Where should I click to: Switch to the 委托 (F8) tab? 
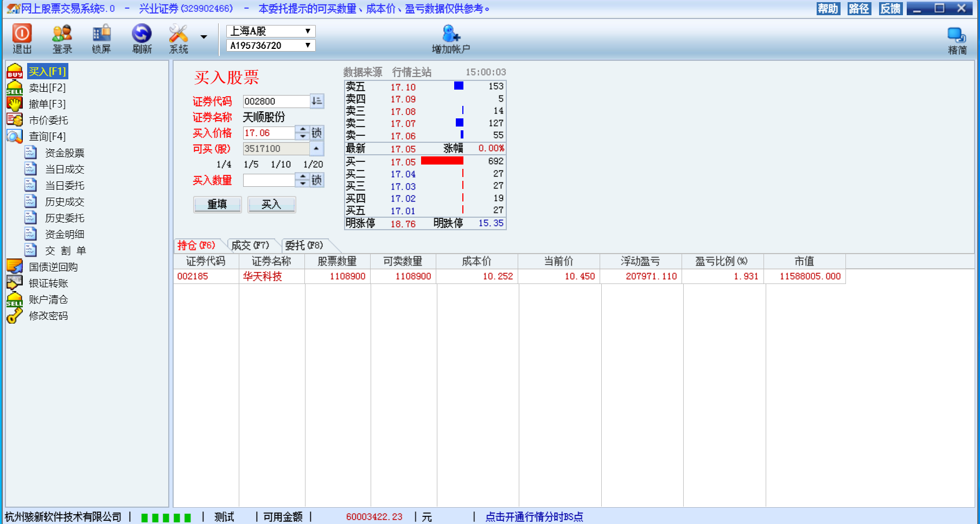pos(304,245)
